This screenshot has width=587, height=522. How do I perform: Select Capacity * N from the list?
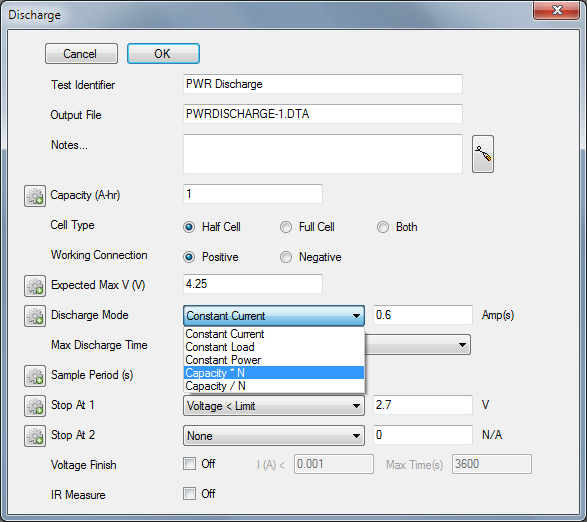pyautogui.click(x=274, y=373)
